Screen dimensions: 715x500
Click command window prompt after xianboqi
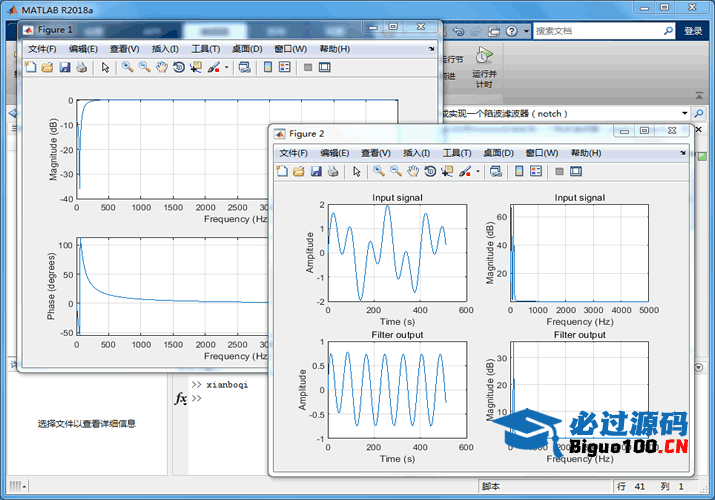(197, 398)
